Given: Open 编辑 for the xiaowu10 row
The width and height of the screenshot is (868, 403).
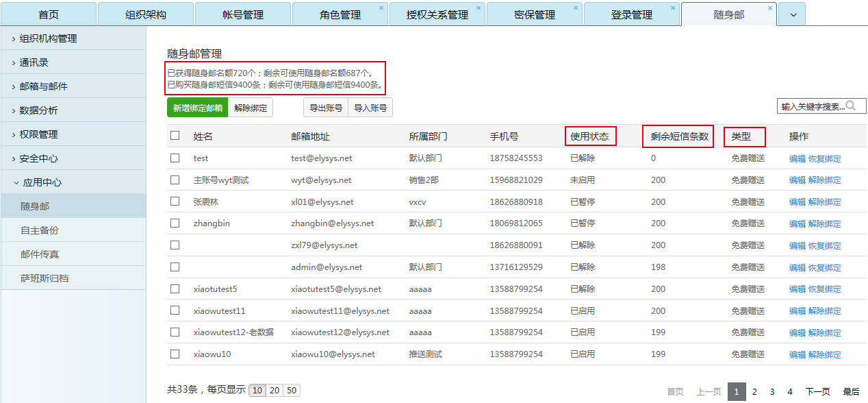Looking at the screenshot, I should pos(797,354).
